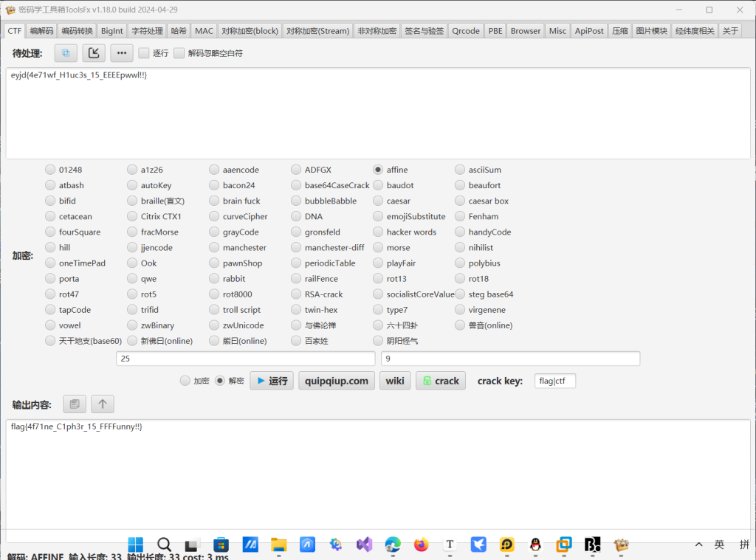Open the quipqiup.com link button
Screen dimensions: 756x560
[x=337, y=381]
